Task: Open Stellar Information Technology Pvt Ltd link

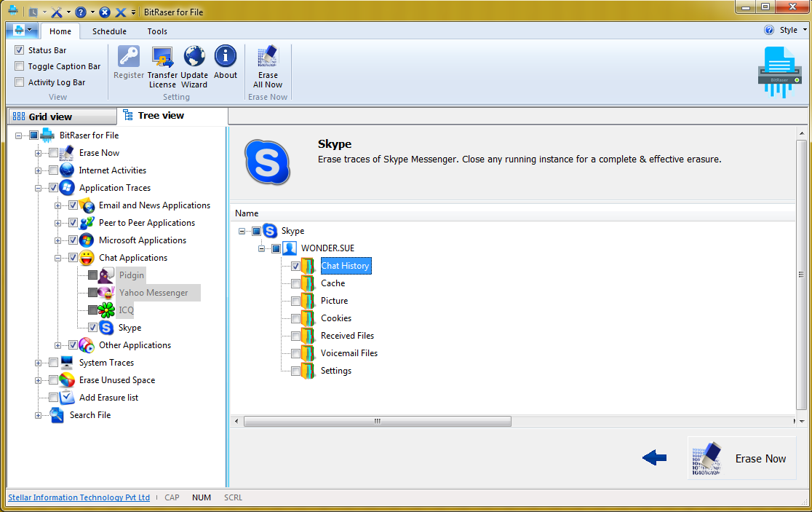Action: click(79, 497)
